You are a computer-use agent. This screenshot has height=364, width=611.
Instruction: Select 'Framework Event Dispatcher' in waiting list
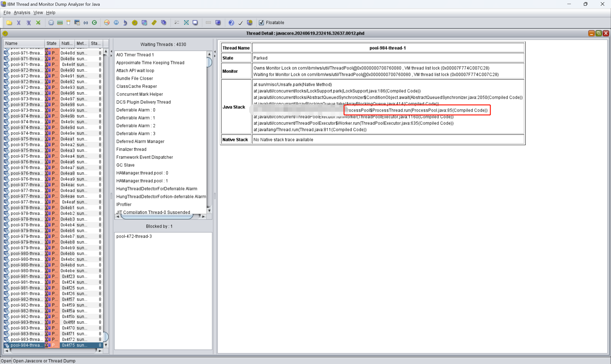click(161, 157)
